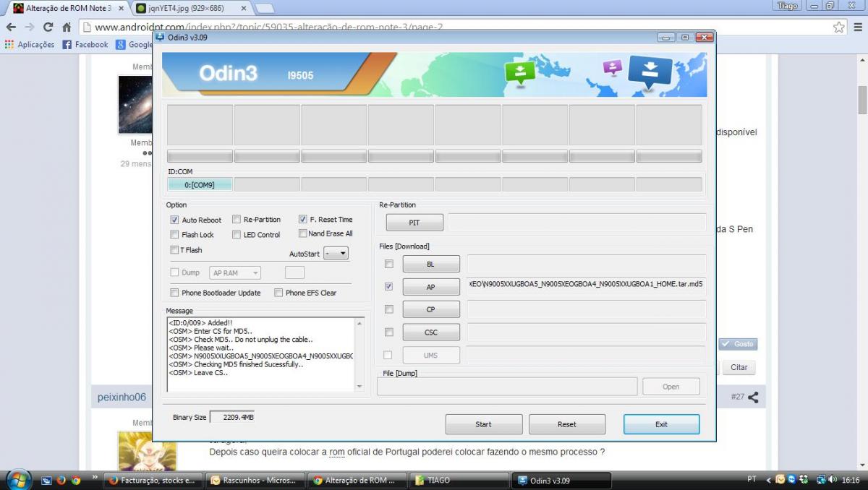Click the CP file button
The height and width of the screenshot is (490, 868).
(431, 309)
